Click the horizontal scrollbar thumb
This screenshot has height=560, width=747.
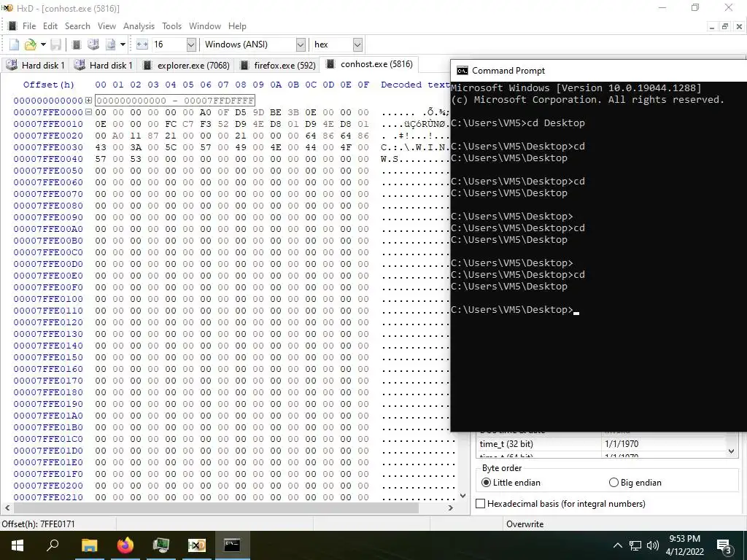tap(215, 508)
